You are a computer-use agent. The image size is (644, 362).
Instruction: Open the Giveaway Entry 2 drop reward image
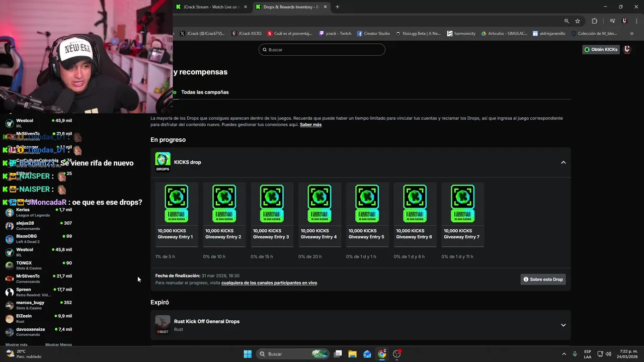pyautogui.click(x=224, y=204)
